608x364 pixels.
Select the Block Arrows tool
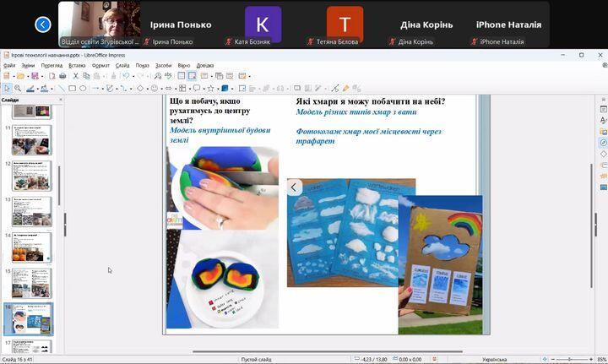168,89
